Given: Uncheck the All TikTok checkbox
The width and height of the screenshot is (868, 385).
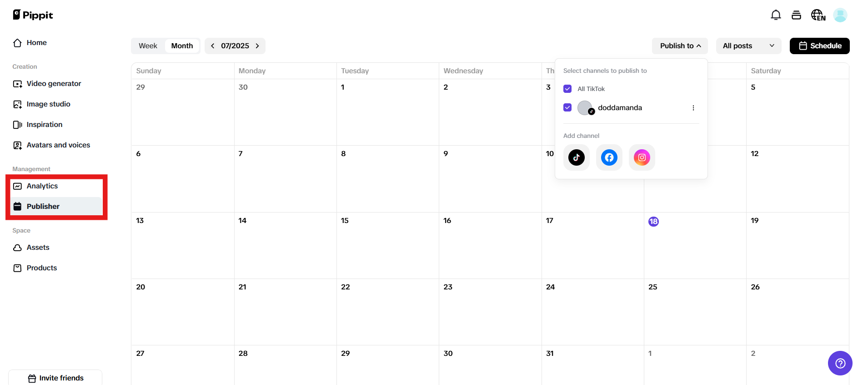Looking at the screenshot, I should click(567, 89).
